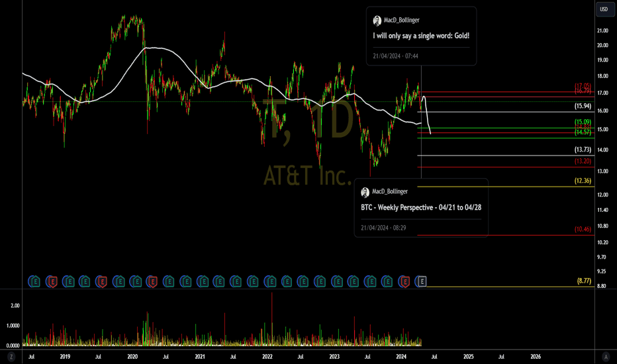
Task: Click the Z timezone button on time axis
Action: click(x=11, y=357)
